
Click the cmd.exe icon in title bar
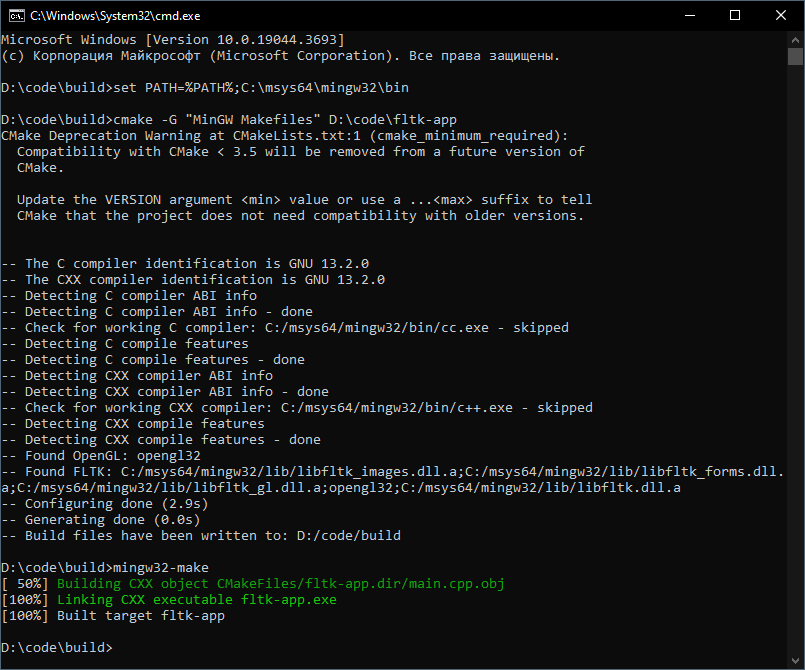click(16, 16)
